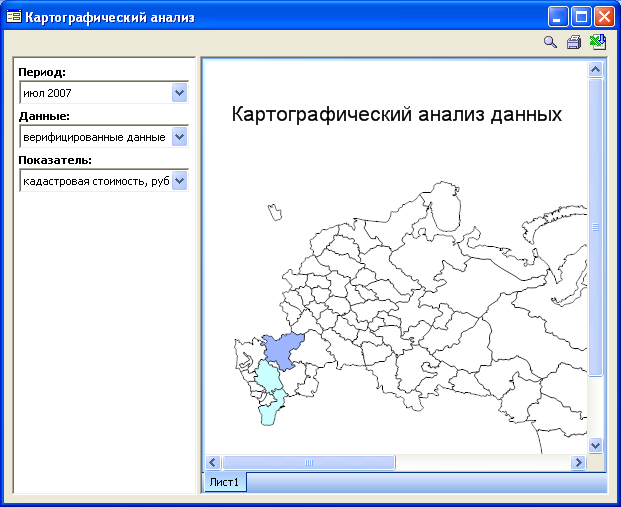This screenshot has width=621, height=507.
Task: Switch to the Лист1 sheet tab
Action: coord(224,483)
